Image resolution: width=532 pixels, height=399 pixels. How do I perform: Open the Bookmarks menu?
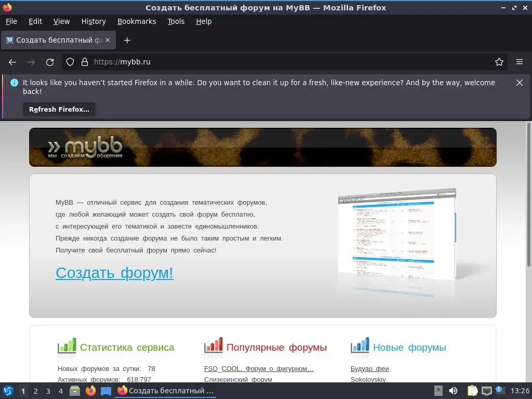click(137, 21)
